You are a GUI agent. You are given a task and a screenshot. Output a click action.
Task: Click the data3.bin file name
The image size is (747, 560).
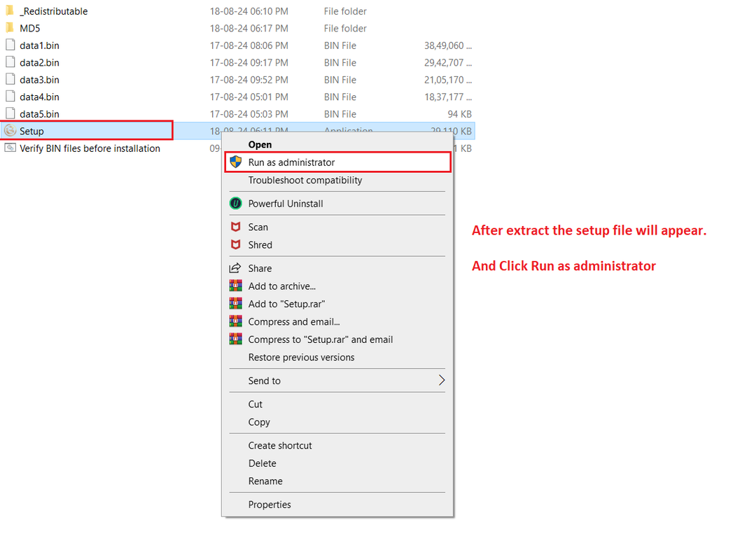pos(39,80)
